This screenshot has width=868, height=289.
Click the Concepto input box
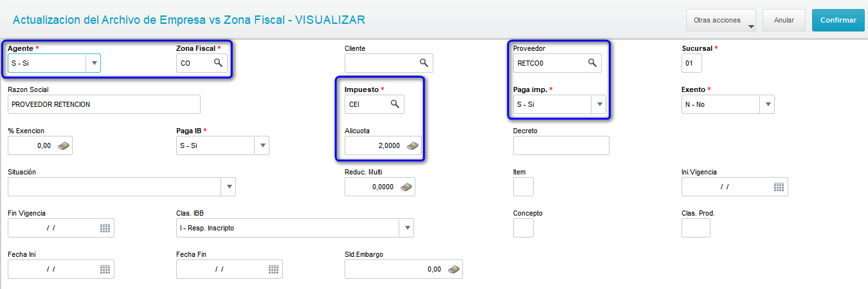[523, 228]
